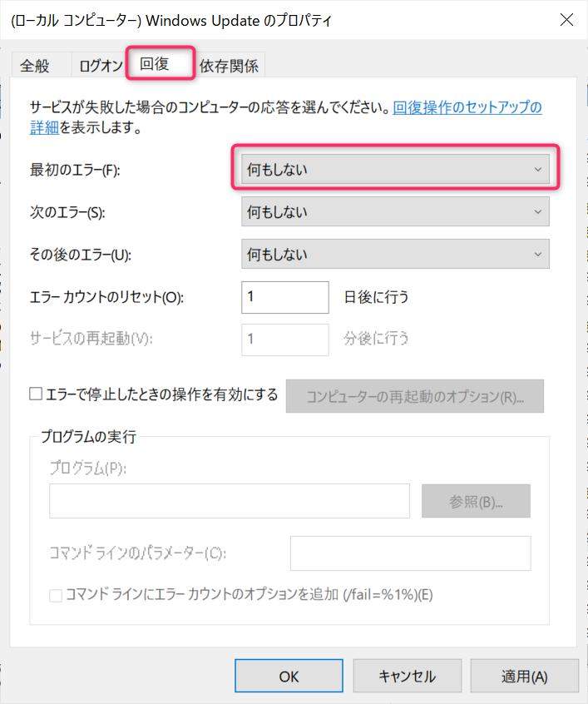Open the その後のエラー dropdown
The image size is (588, 704).
click(394, 255)
